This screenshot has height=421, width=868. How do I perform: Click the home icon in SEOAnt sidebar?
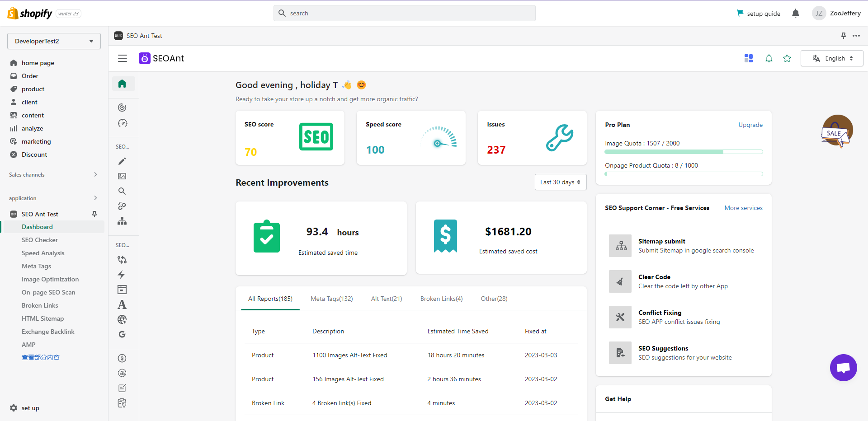click(122, 84)
